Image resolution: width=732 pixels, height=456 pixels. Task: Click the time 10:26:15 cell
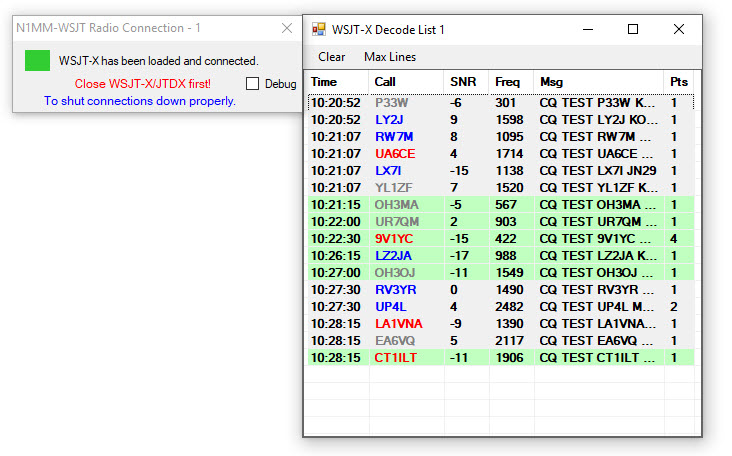click(x=336, y=256)
